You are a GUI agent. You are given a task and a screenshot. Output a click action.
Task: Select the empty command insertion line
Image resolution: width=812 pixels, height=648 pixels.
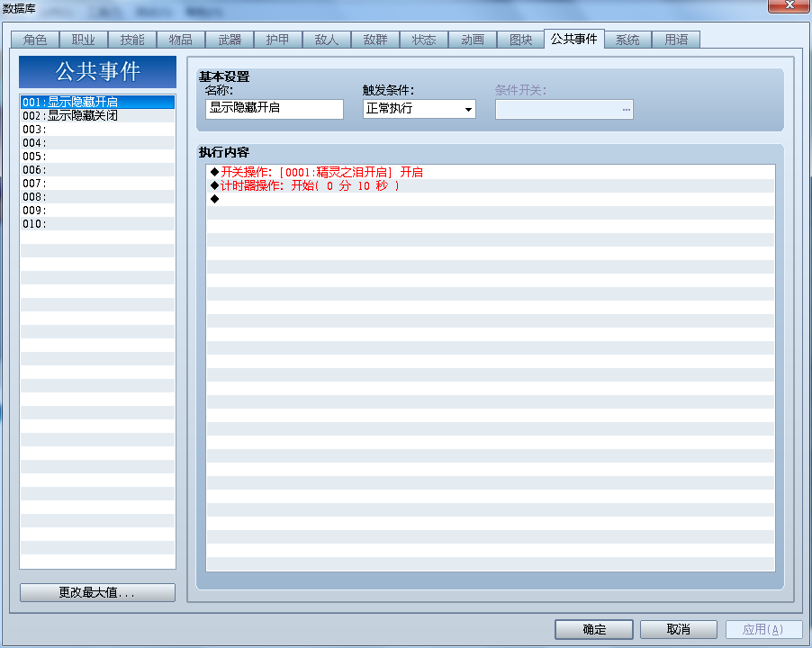coord(491,199)
